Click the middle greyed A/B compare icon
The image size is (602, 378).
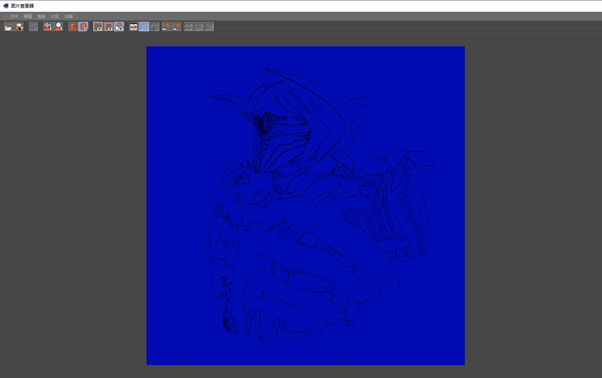click(x=198, y=26)
